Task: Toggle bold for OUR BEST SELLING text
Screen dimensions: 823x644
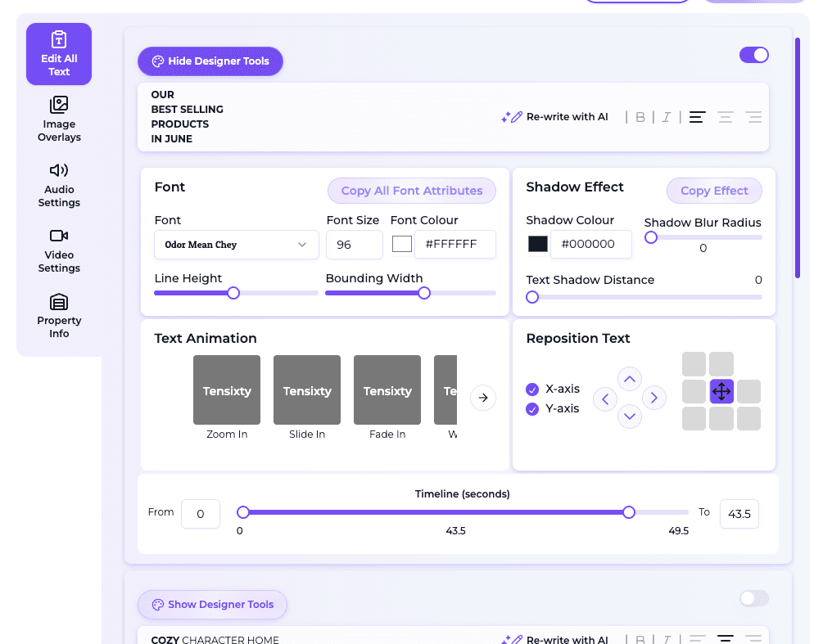Action: (640, 117)
